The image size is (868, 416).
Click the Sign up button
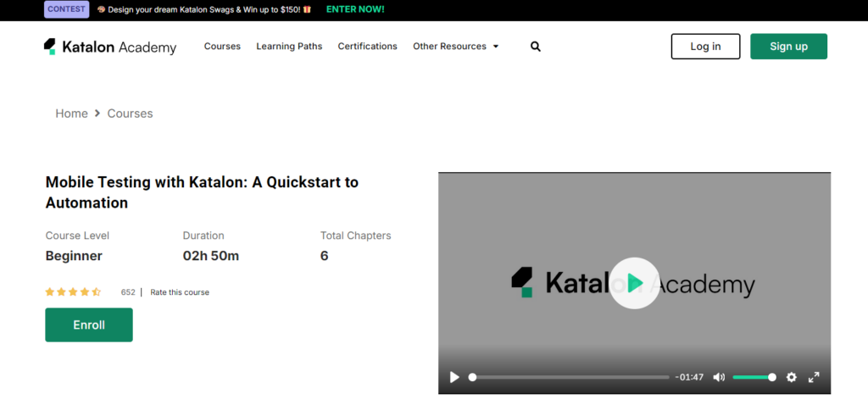click(789, 47)
